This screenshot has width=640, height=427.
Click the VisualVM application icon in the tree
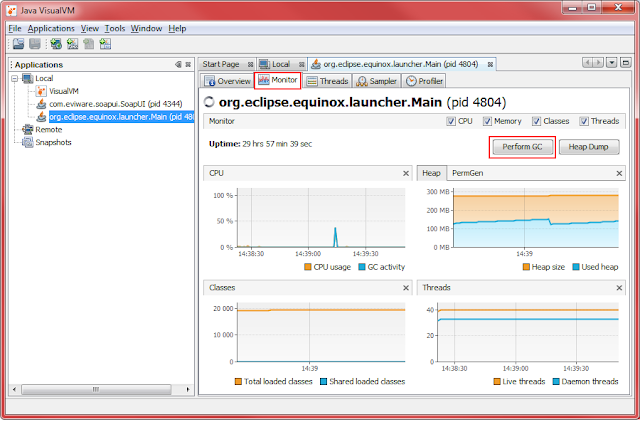point(41,91)
